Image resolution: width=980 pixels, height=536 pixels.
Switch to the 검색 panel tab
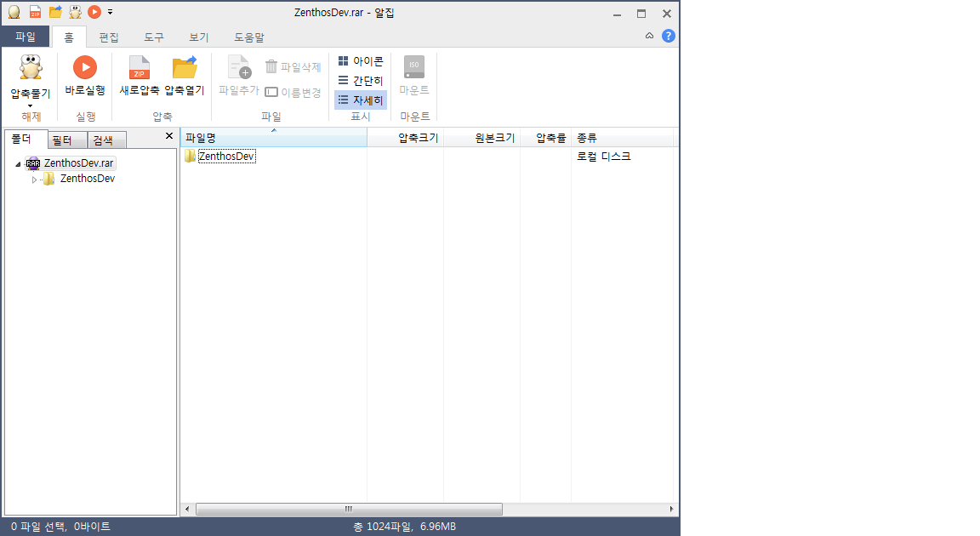click(107, 140)
